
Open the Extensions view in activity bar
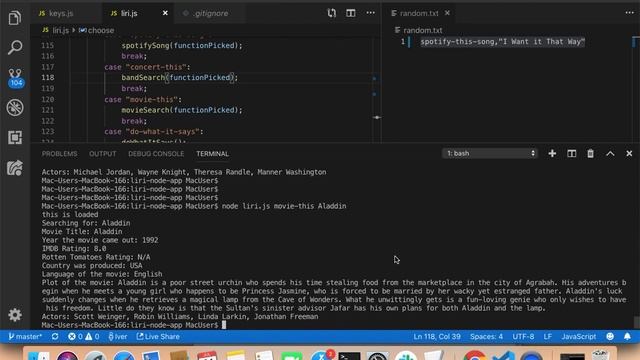(15, 138)
